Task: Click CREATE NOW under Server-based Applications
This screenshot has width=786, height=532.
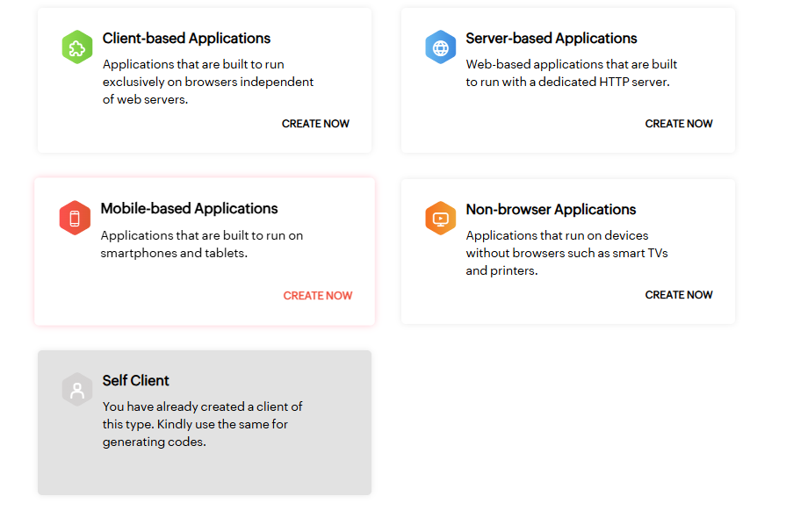Action: 678,124
